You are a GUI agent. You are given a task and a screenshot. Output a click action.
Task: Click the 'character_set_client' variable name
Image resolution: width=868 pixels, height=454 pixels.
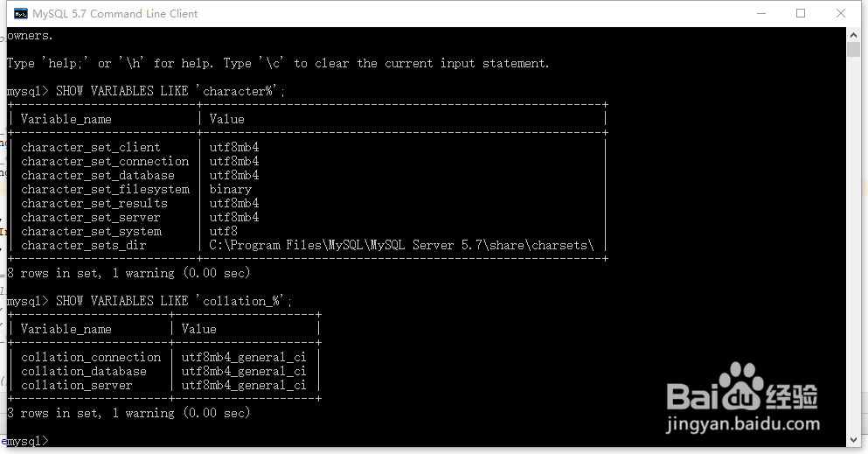91,147
